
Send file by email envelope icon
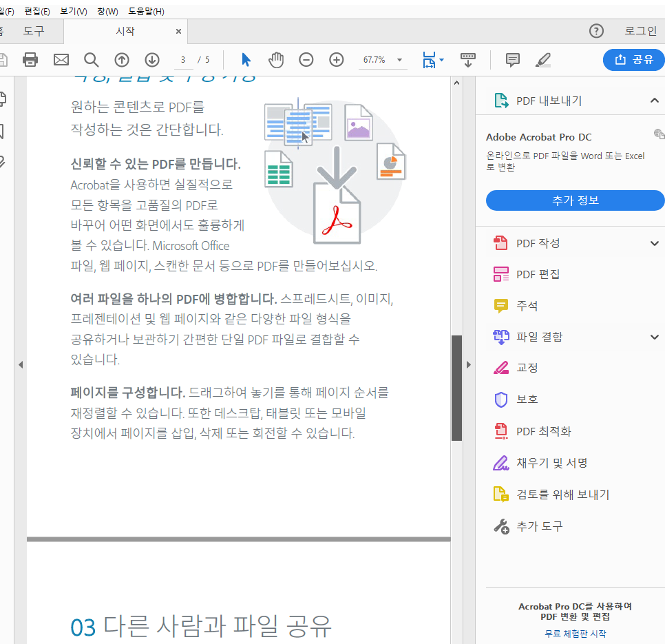pyautogui.click(x=61, y=60)
